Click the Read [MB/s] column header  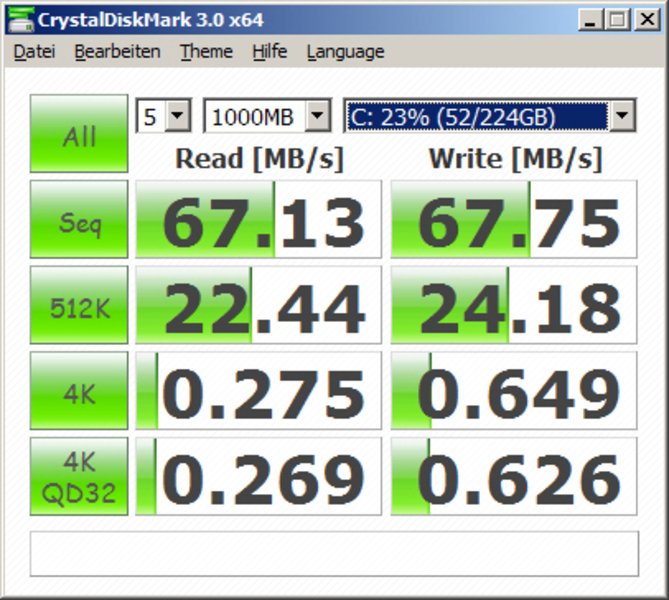tap(259, 159)
